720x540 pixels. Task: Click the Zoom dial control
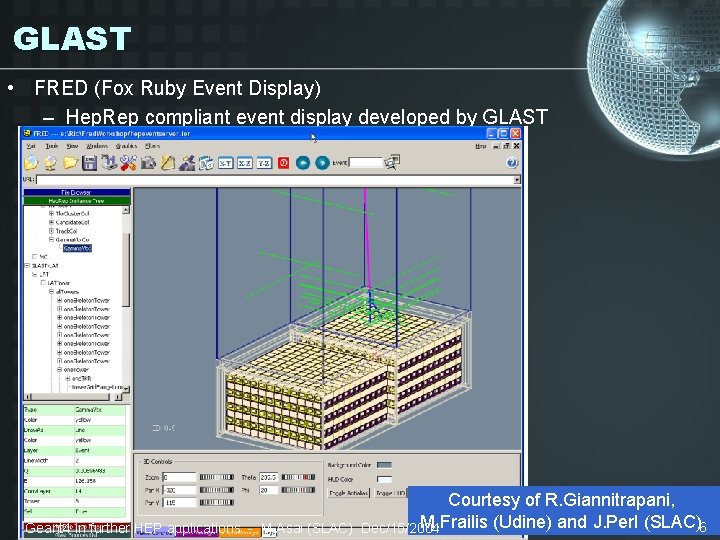[217, 478]
